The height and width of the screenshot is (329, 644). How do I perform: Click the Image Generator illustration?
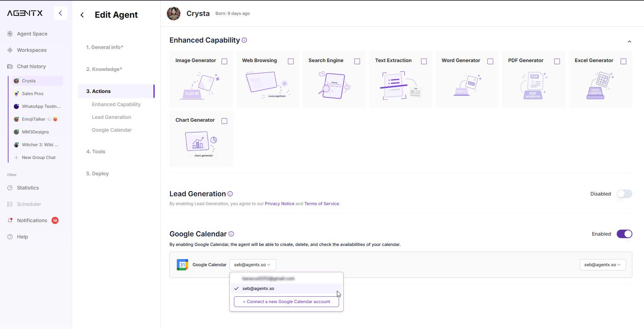(x=200, y=85)
